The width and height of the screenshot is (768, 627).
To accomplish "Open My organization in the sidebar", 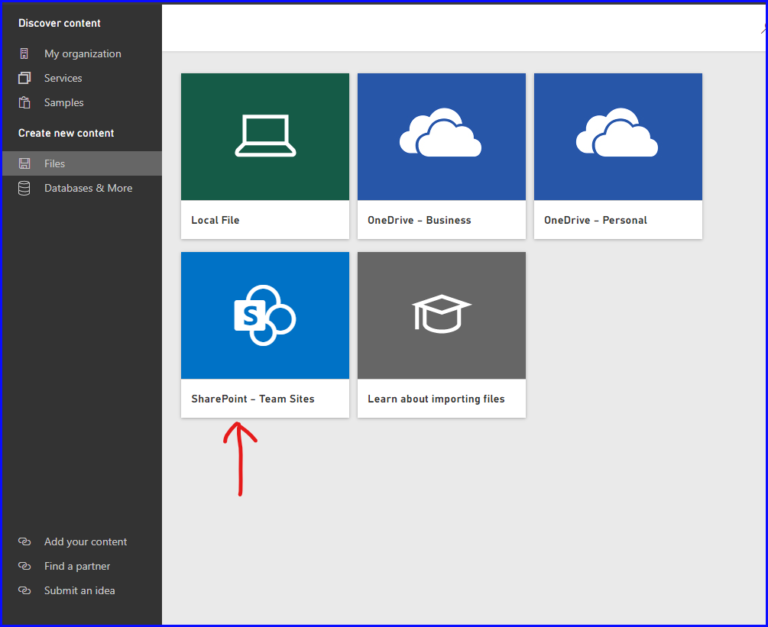I will point(82,54).
